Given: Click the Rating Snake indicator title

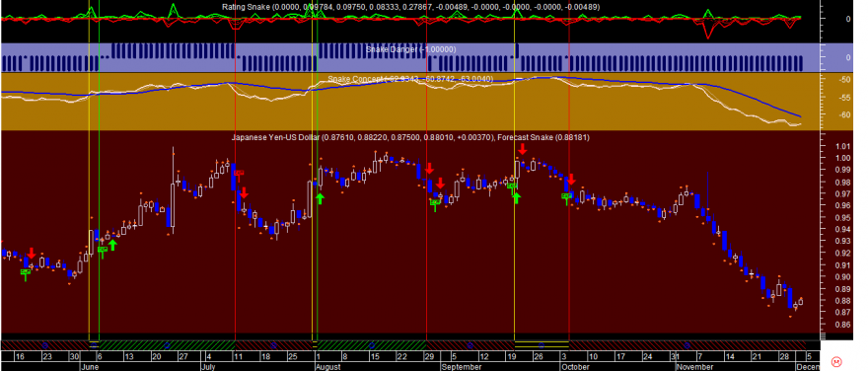Looking at the screenshot, I should [x=246, y=7].
